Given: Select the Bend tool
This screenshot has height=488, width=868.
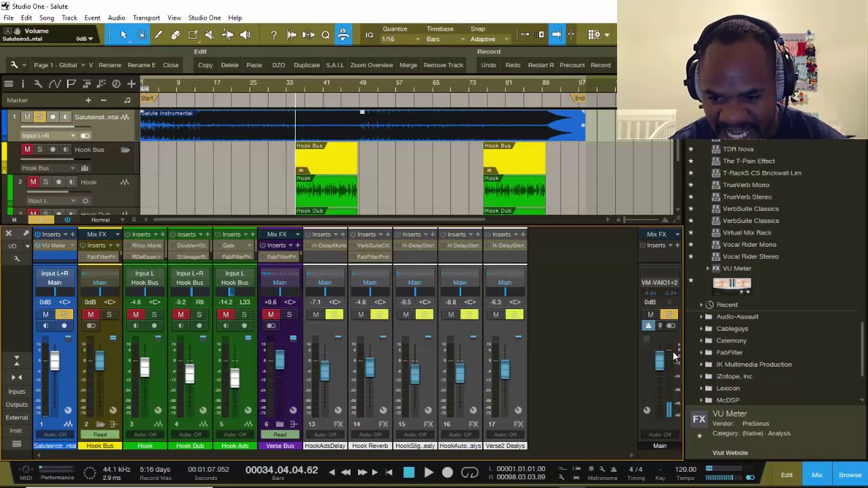Looking at the screenshot, I should [227, 35].
